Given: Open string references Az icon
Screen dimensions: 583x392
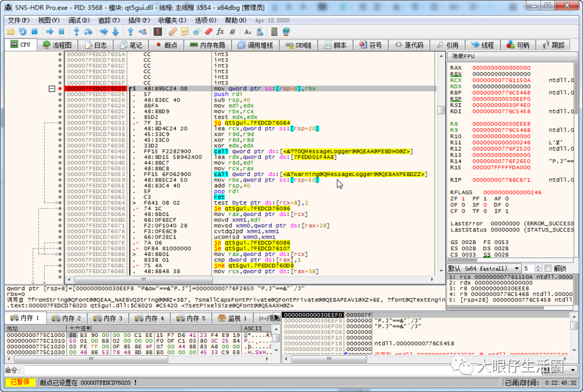Looking at the screenshot, I should pyautogui.click(x=248, y=32).
